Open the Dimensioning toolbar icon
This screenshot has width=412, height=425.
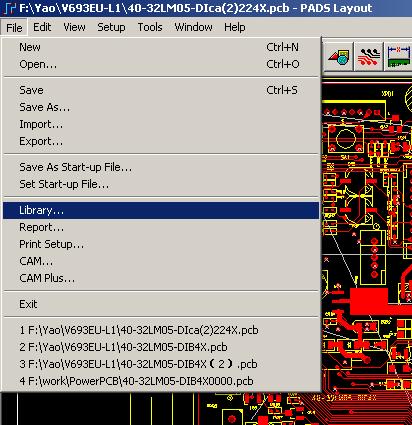coord(398,56)
